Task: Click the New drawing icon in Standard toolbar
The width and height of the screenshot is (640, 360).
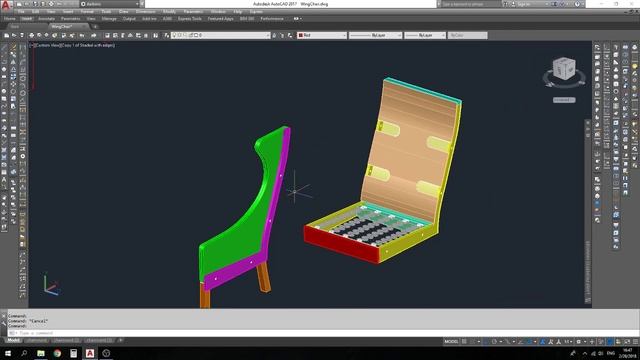Action: (7, 36)
